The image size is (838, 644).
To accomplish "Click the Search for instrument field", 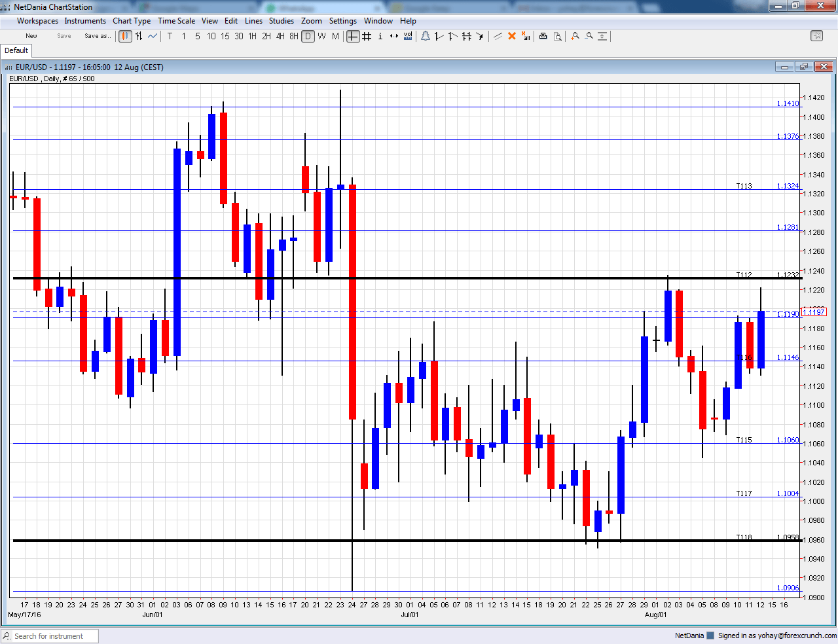I will pos(50,636).
